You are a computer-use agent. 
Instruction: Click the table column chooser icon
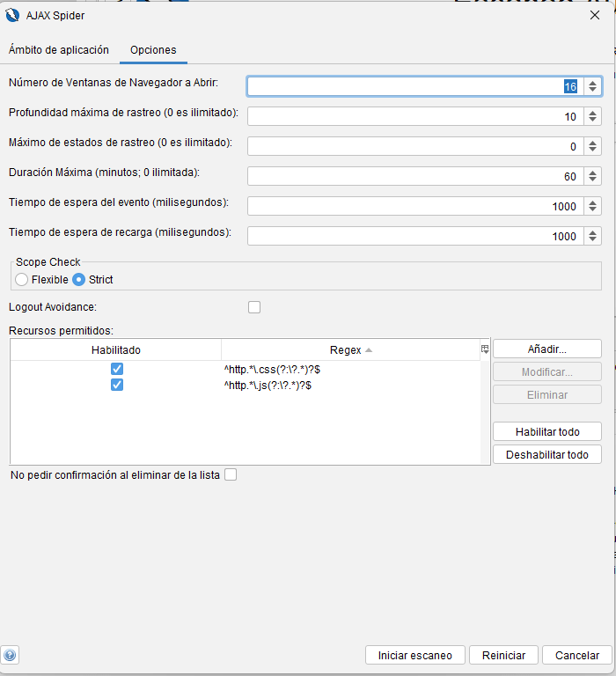[x=485, y=349]
